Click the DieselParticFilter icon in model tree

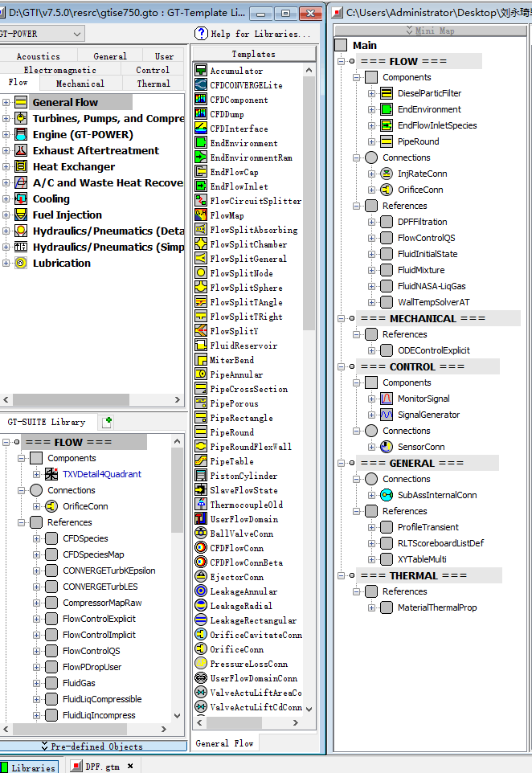387,93
